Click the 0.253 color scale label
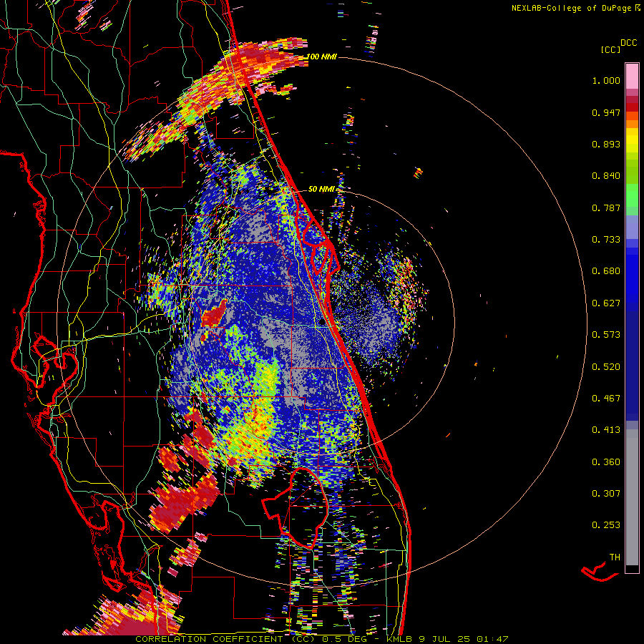Screen dimensions: 644x644 (606, 525)
